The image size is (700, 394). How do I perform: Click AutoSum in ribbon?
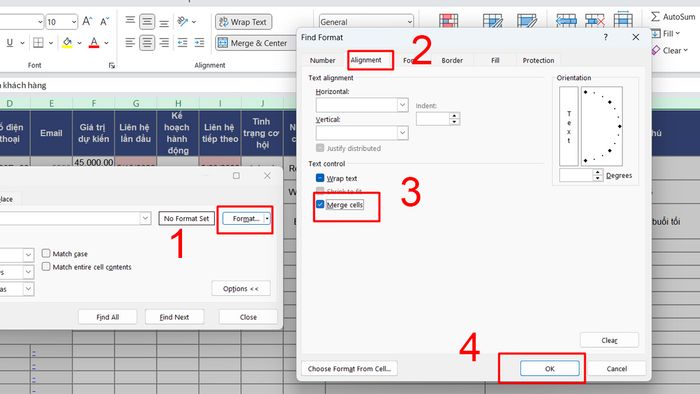673,17
